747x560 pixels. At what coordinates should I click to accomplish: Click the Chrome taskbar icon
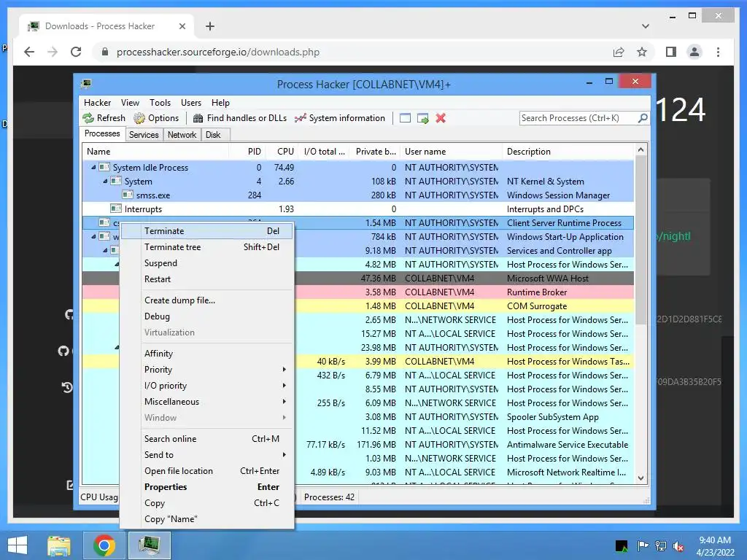tap(104, 545)
